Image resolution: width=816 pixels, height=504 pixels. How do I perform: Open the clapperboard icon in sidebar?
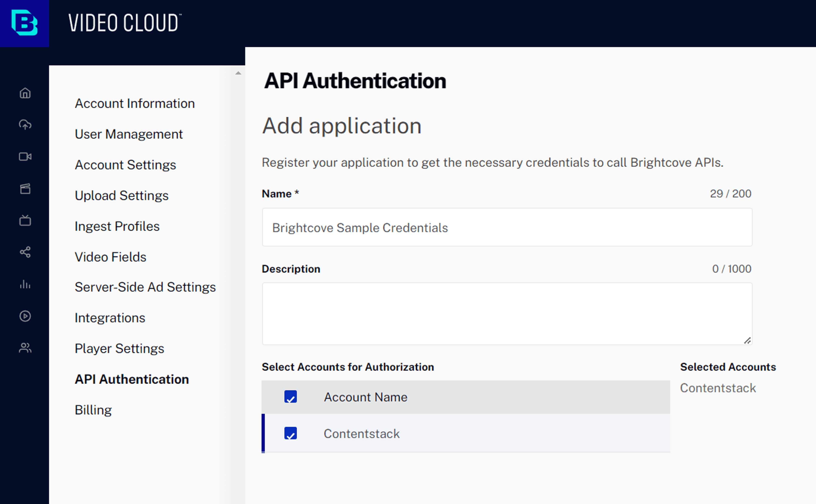(25, 189)
